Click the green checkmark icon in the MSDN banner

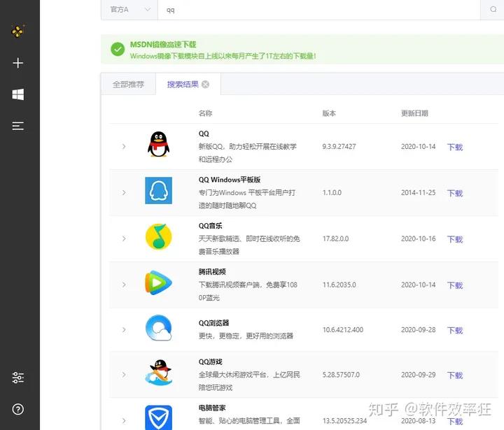[x=118, y=49]
